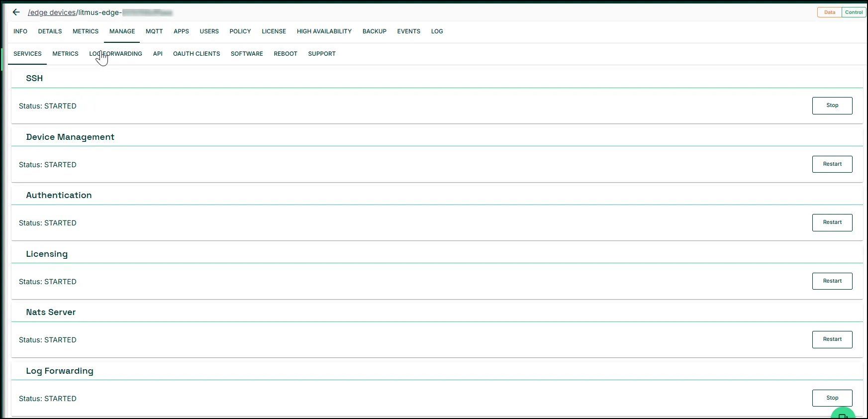The image size is (868, 419).
Task: Switch to Data mode
Action: 830,12
